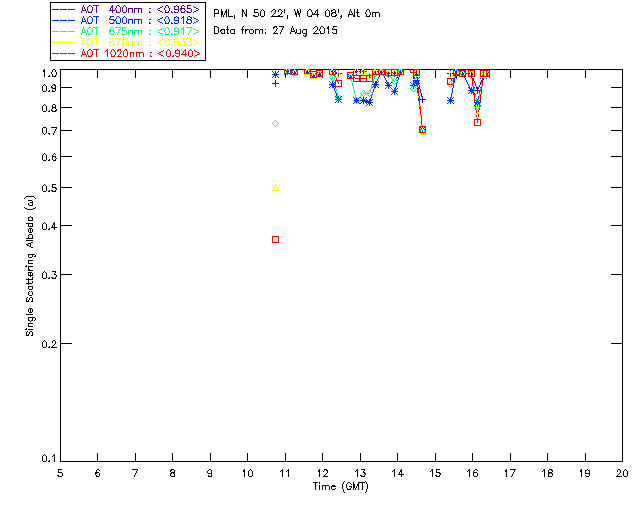
Task: Select the AOT 400nm legend entry
Action: (x=126, y=9)
